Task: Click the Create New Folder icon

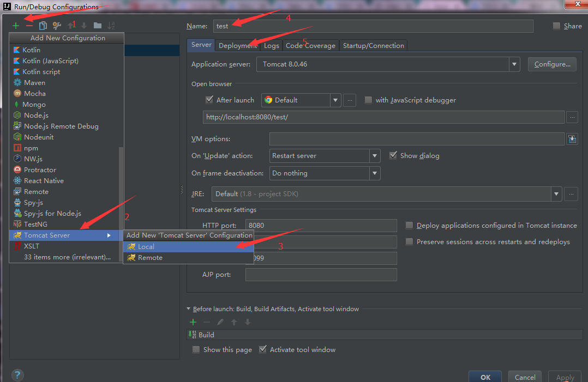Action: point(98,26)
